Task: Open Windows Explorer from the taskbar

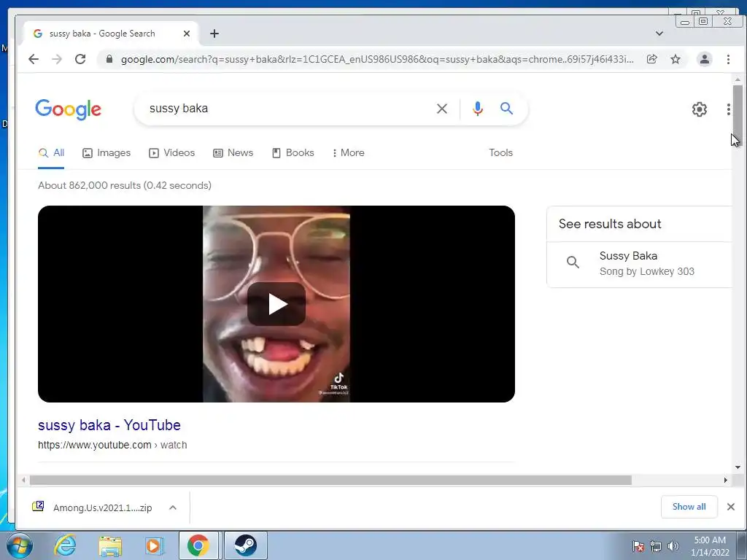Action: (x=110, y=545)
